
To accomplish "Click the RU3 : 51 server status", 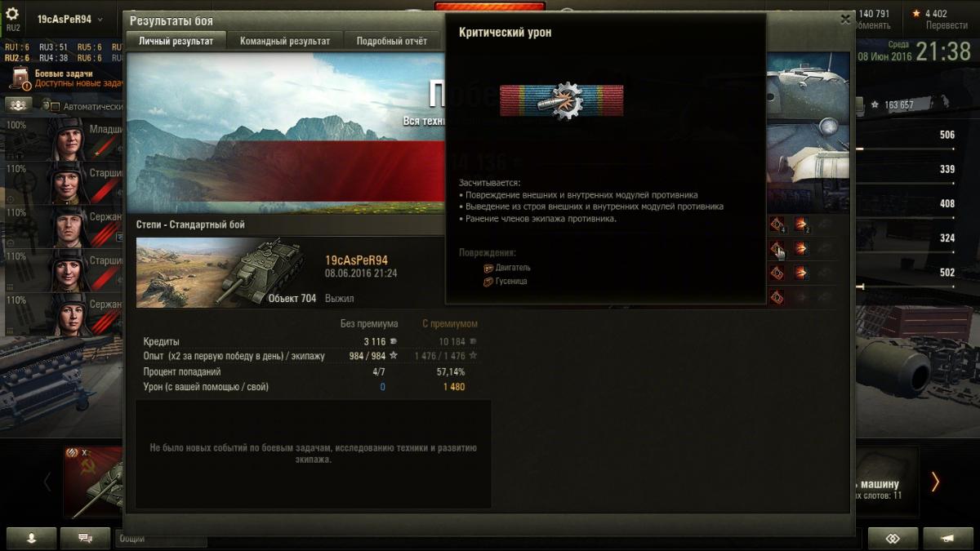I will tap(54, 47).
